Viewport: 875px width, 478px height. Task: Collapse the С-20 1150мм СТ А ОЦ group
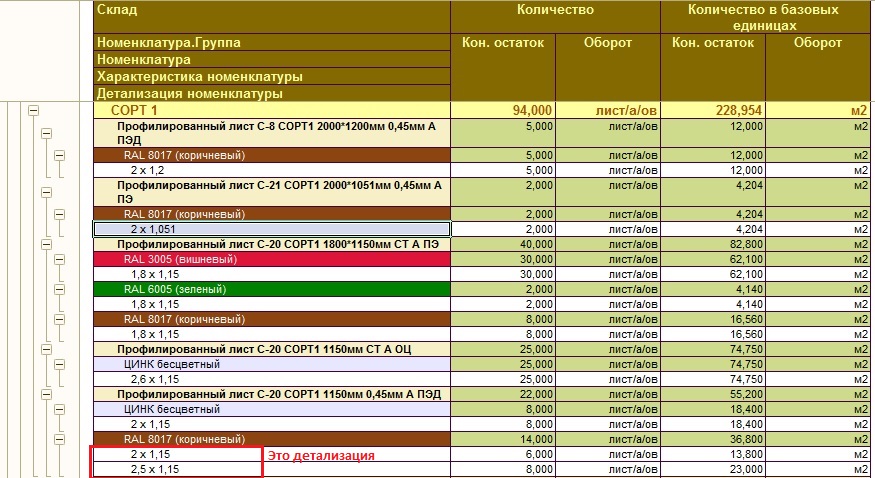pyautogui.click(x=46, y=349)
